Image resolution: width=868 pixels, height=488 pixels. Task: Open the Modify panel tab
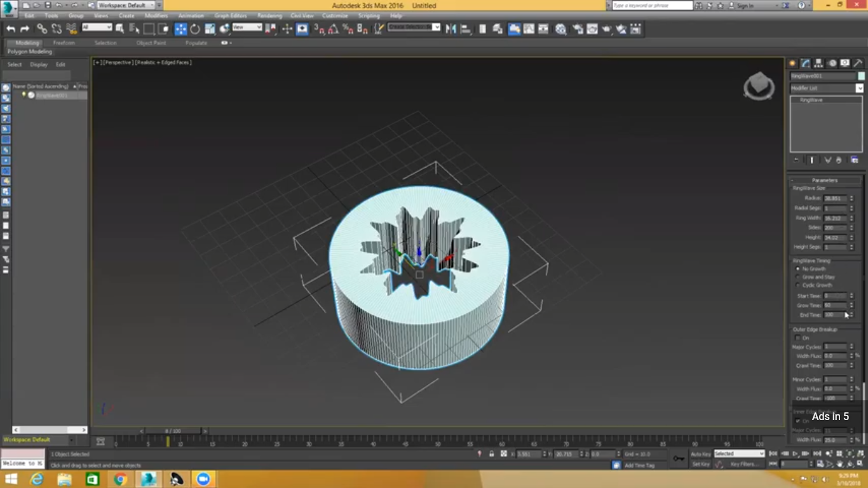point(805,63)
